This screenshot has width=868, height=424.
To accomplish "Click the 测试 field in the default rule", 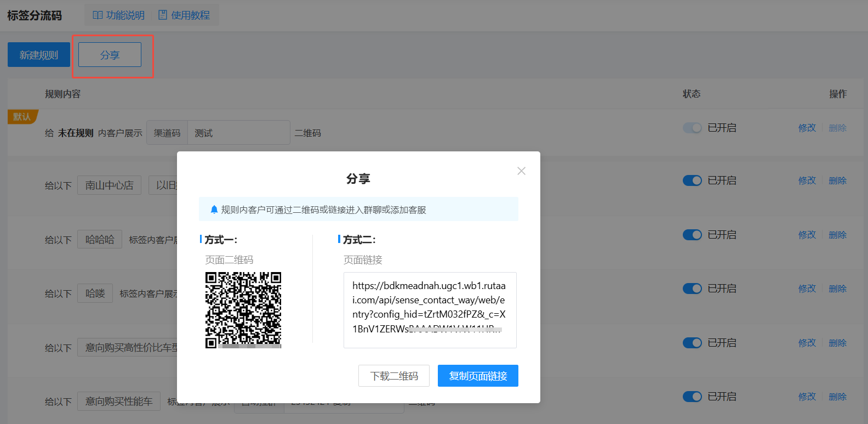I will [239, 133].
